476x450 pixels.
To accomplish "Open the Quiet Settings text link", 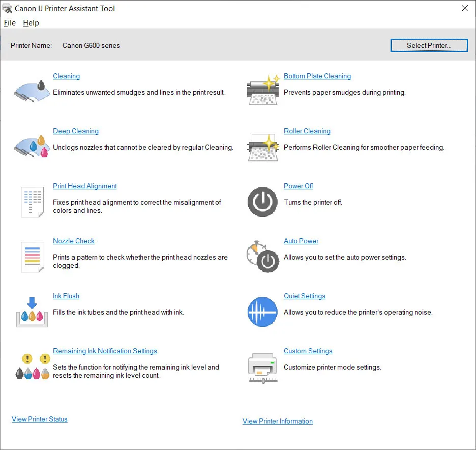I will (304, 296).
